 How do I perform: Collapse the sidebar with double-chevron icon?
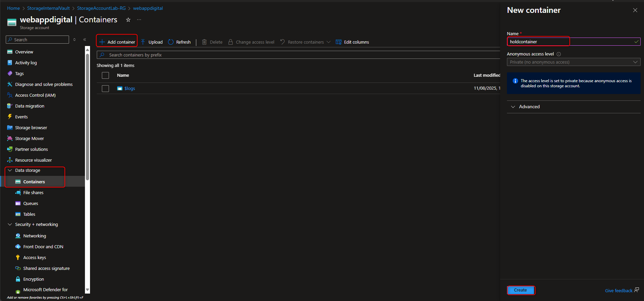tap(85, 40)
